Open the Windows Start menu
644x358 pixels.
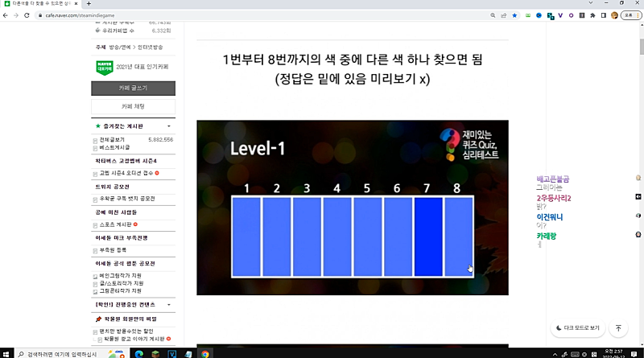(x=6, y=353)
